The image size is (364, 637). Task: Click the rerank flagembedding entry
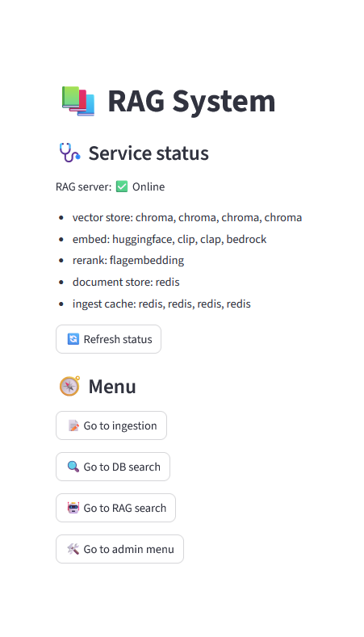128,261
